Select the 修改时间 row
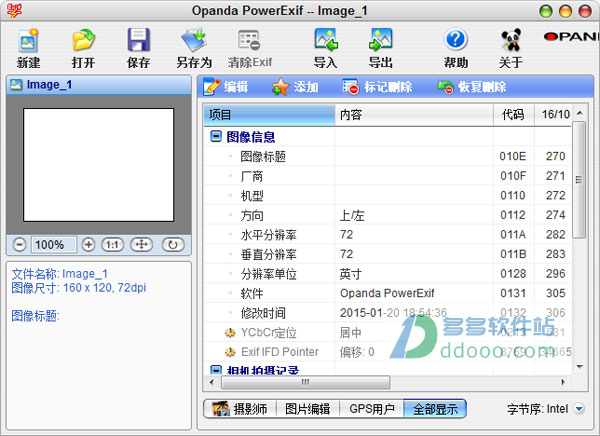Image resolution: width=600 pixels, height=436 pixels. 388,312
